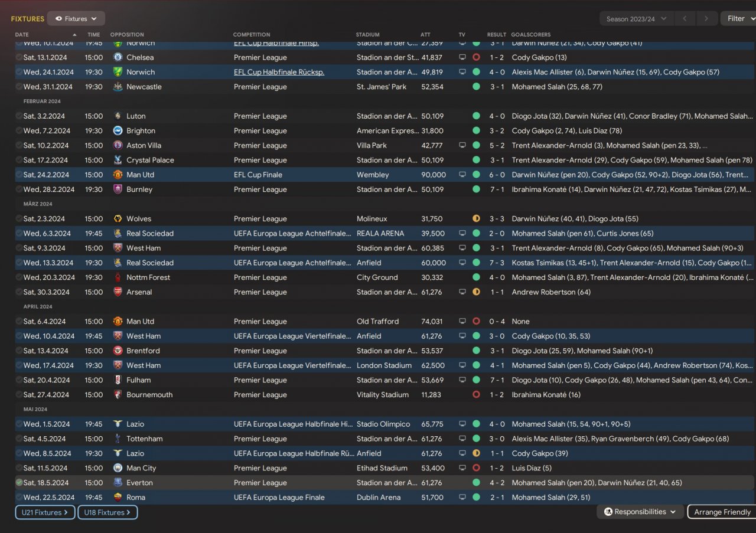Viewport: 756px width, 533px height.
Task: Click the 7 - 3 result against Real Sociedad
Action: tap(497, 263)
